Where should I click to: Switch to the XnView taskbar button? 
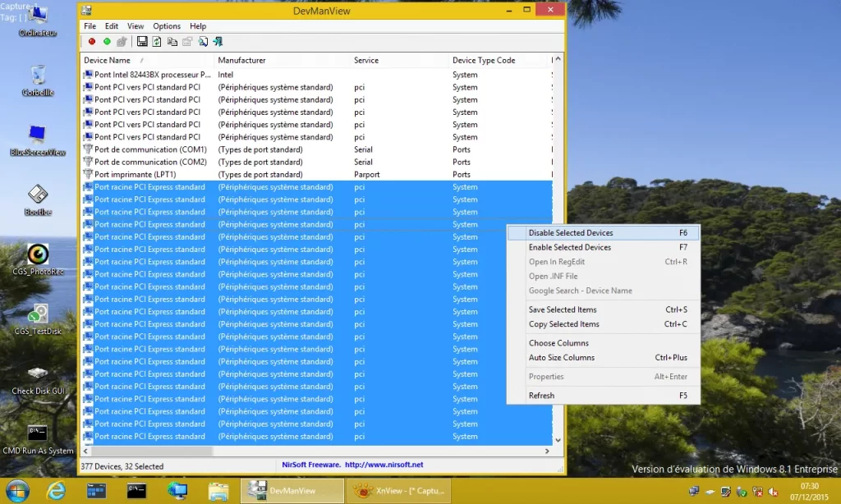pyautogui.click(x=399, y=491)
